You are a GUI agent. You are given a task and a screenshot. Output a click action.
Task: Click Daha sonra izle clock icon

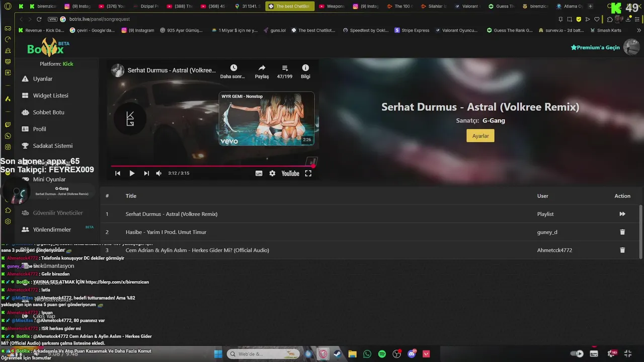click(x=233, y=68)
